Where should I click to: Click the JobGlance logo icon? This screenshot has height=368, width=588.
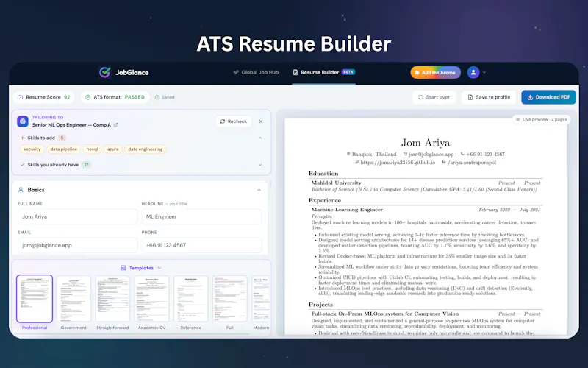click(x=104, y=72)
